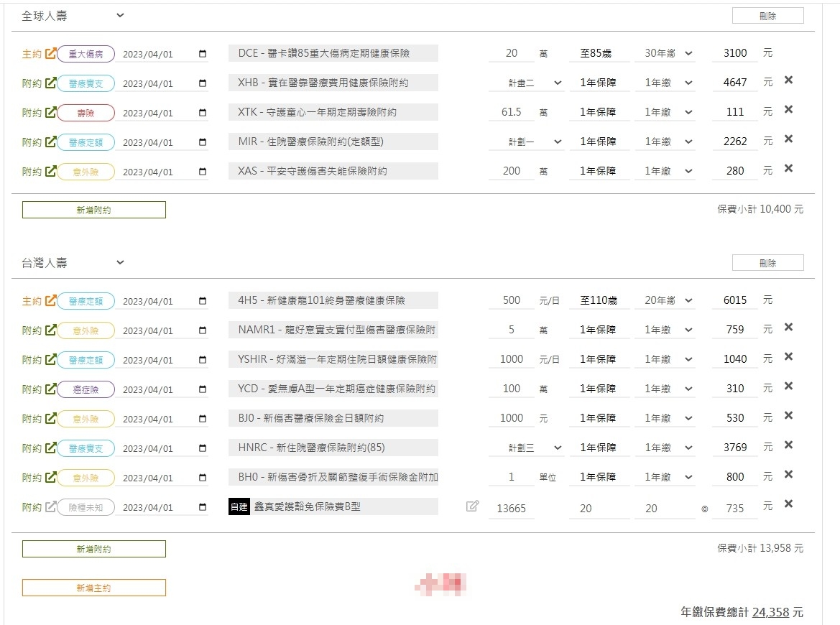Open calendar picker for DCE policy date
Viewport: 840px width, 625px height.
[203, 54]
